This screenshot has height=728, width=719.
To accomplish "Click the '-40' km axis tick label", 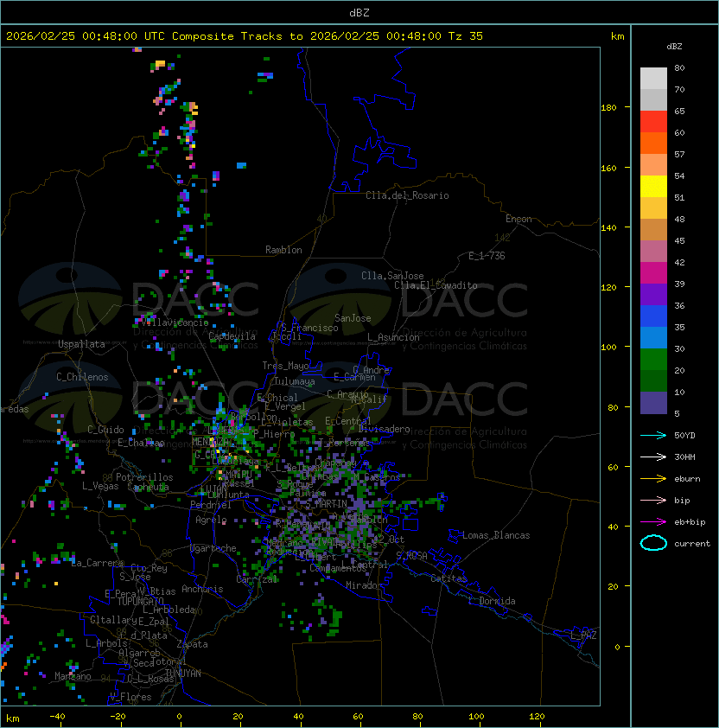I will click(57, 717).
